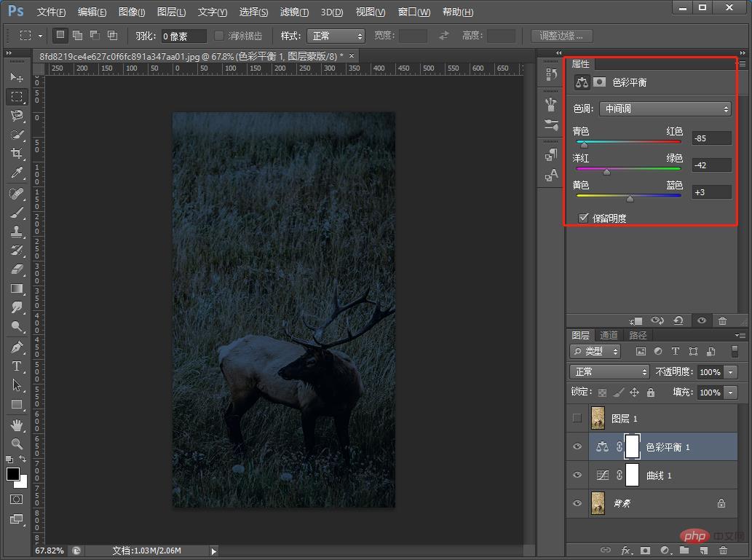Click the 调整边缘 button
Image resolution: width=752 pixels, height=560 pixels.
561,36
